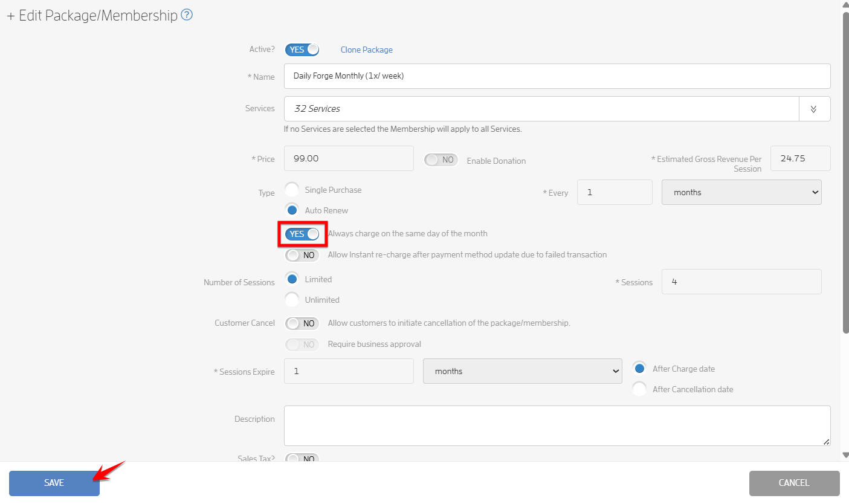849x504 pixels.
Task: Click the 'Number of Sessions' label
Action: pyautogui.click(x=239, y=282)
